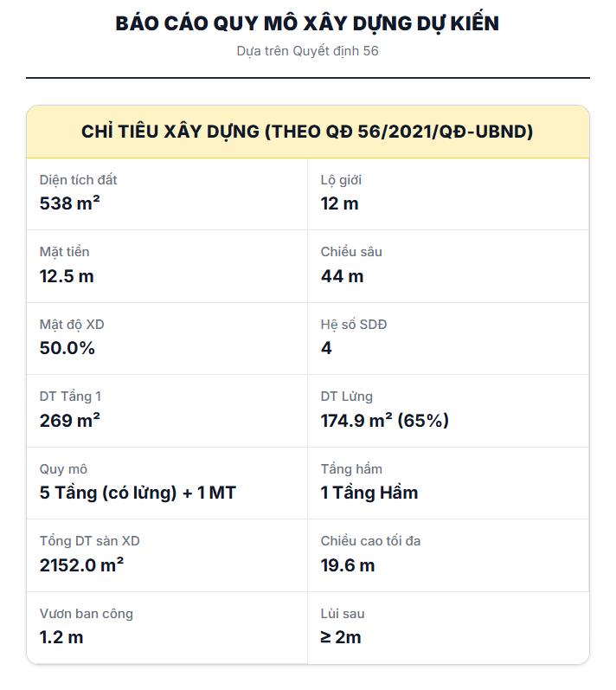Click the 'Chiều cao tối đa' value 19.6 m
Viewport: 616px width, 690px height.
click(x=347, y=565)
